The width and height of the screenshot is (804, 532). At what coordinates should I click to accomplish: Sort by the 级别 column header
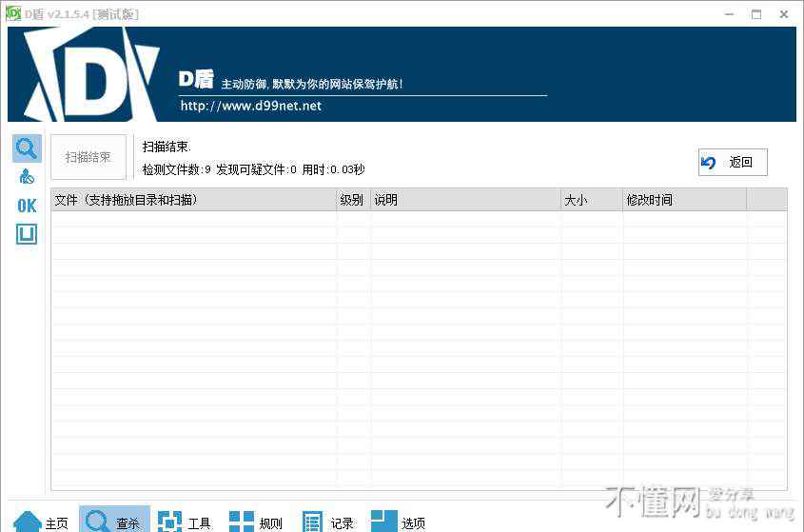[x=353, y=200]
